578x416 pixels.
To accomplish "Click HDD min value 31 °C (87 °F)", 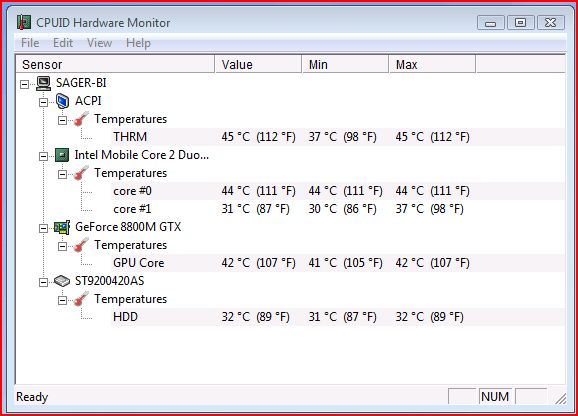I will [342, 317].
